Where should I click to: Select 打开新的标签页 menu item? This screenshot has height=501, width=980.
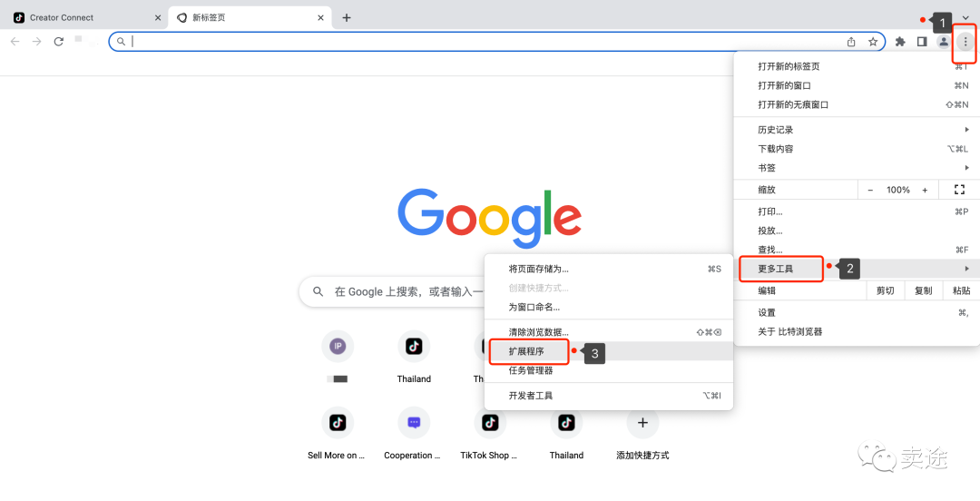point(857,66)
